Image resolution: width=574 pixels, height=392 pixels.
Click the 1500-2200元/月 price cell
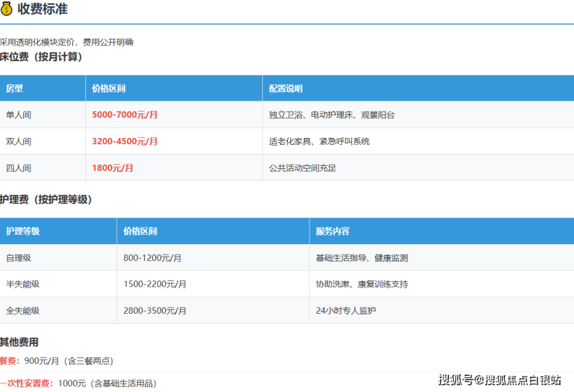[154, 284]
